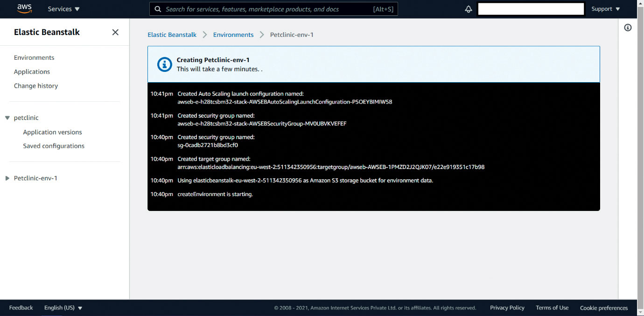The image size is (644, 316).
Task: Click the Feedback link in footer
Action: point(21,308)
